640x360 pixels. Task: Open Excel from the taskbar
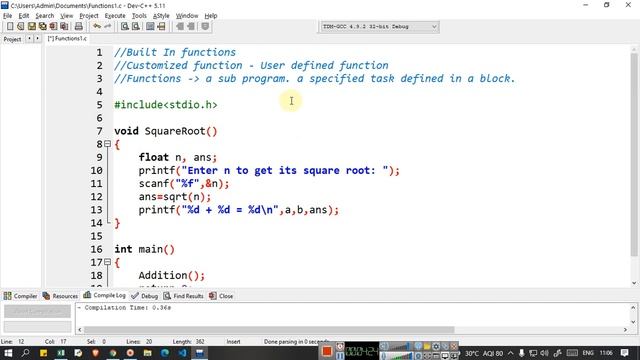click(x=60, y=353)
